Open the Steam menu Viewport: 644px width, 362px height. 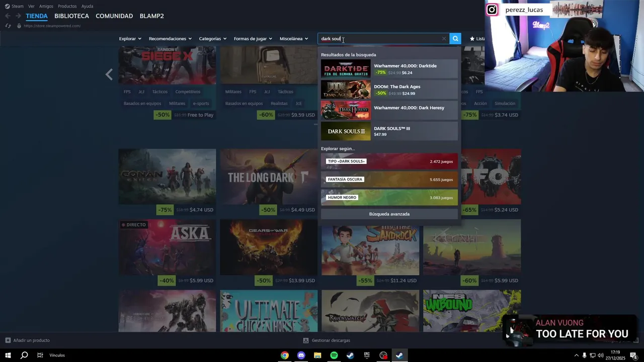[x=18, y=7]
